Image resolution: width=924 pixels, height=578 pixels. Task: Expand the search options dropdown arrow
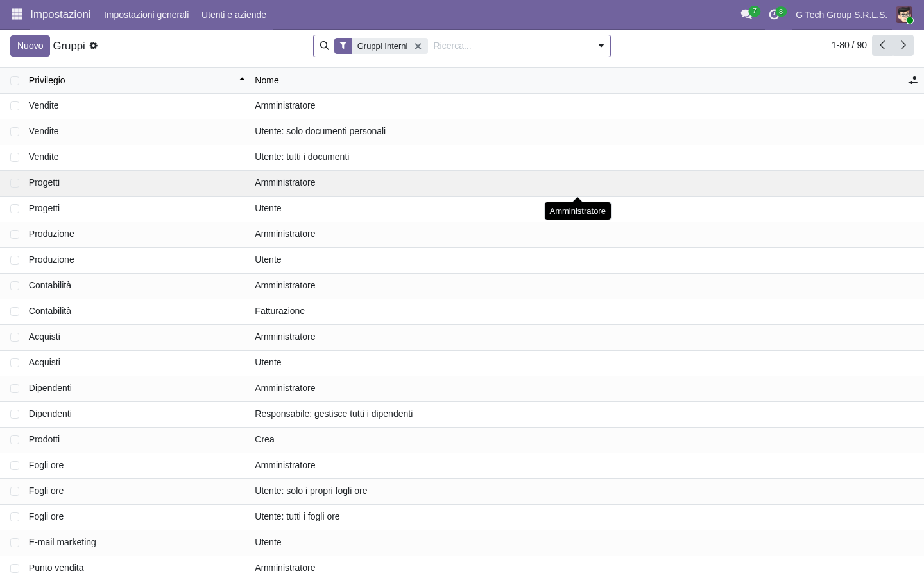pos(601,46)
